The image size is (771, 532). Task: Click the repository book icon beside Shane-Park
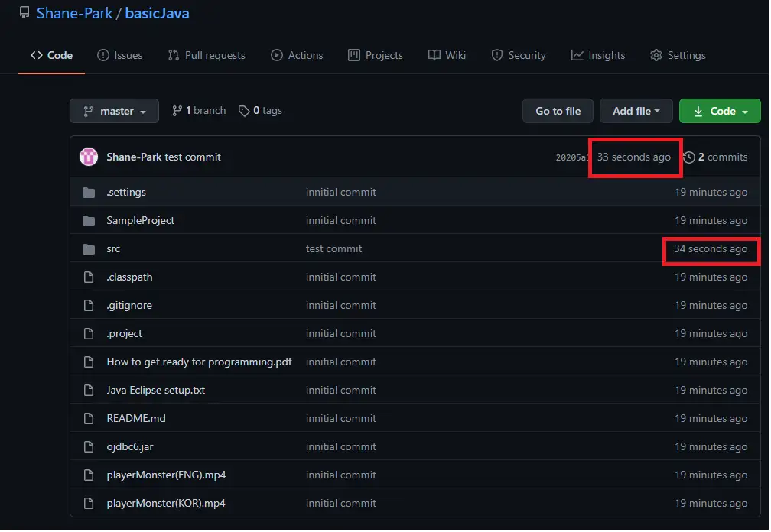coord(24,12)
